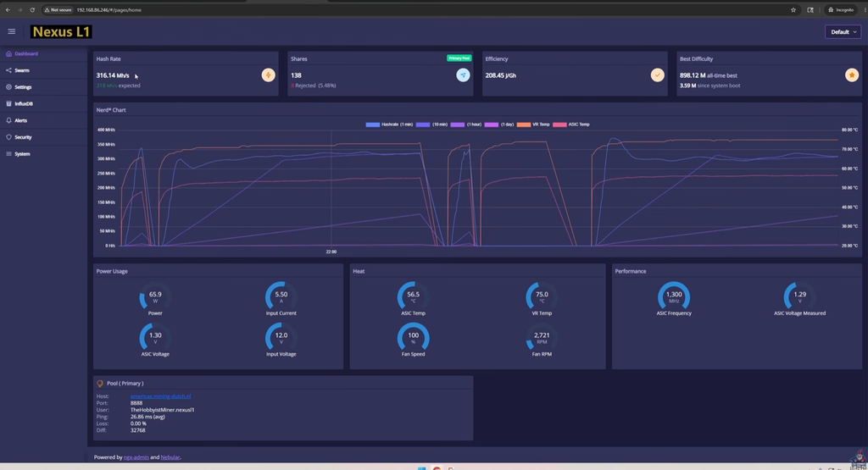Click the ASIC Voltage Measured 1.29 gauge
The width and height of the screenshot is (868, 470).
(x=799, y=297)
